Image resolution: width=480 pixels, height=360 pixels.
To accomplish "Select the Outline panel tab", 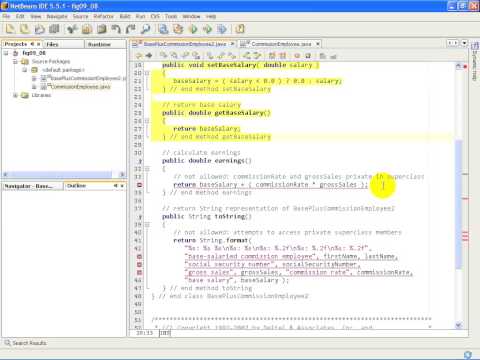I will tap(95, 186).
